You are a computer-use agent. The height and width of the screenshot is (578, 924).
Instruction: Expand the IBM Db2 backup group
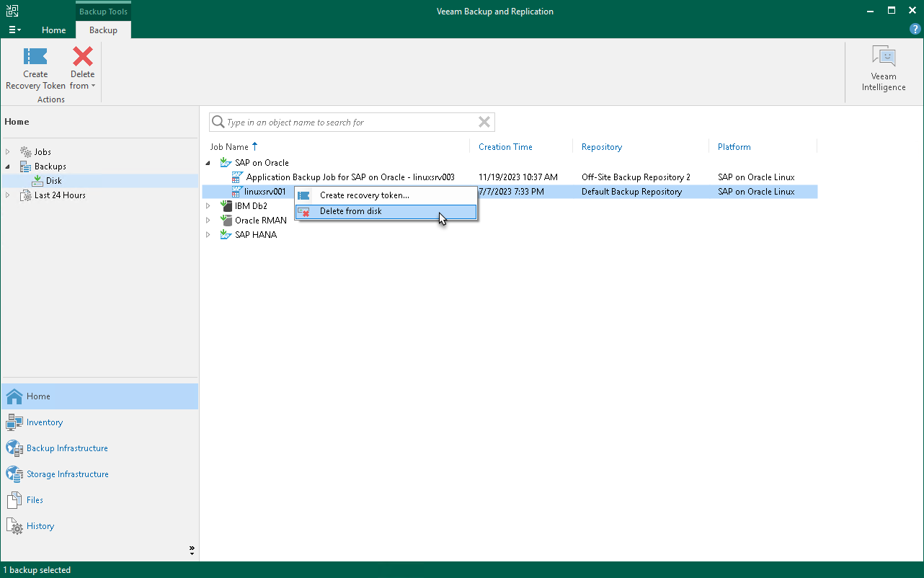click(208, 206)
